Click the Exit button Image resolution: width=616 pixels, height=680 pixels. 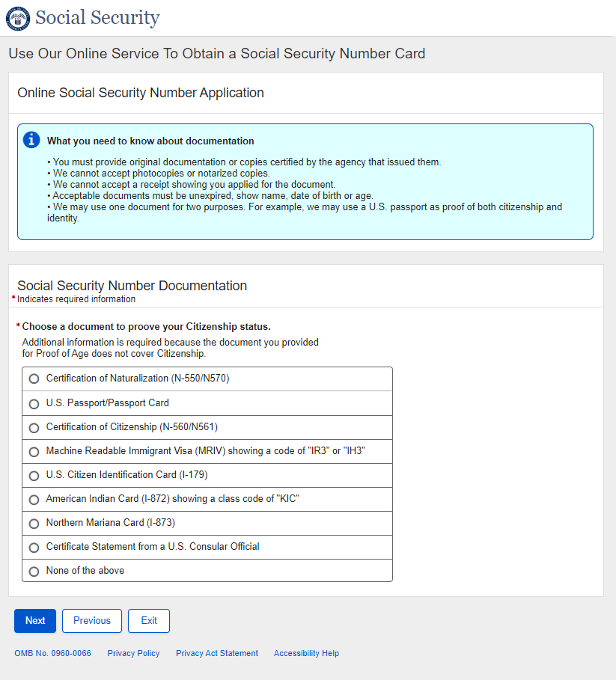[x=149, y=621]
